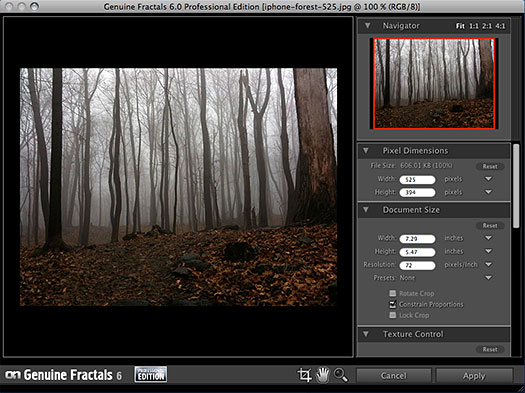Image resolution: width=525 pixels, height=393 pixels.
Task: Click the onOne Genuine Fractals logo
Action: tap(64, 375)
